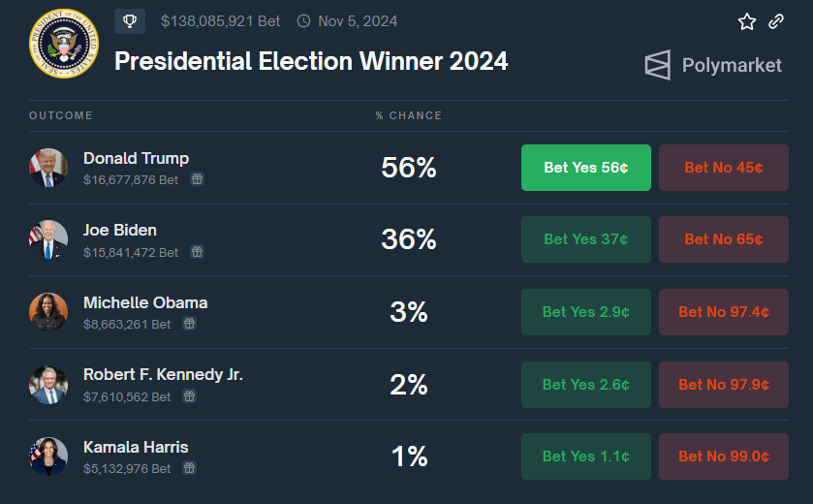This screenshot has height=504, width=813.
Task: Click Bet No 97.9¢ for Kennedy Jr.
Action: click(724, 384)
